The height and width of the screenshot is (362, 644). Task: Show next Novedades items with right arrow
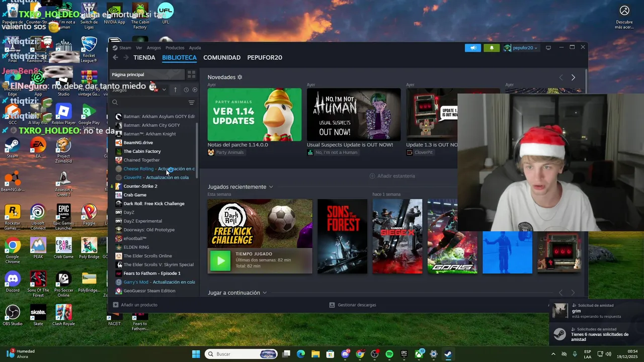[573, 77]
